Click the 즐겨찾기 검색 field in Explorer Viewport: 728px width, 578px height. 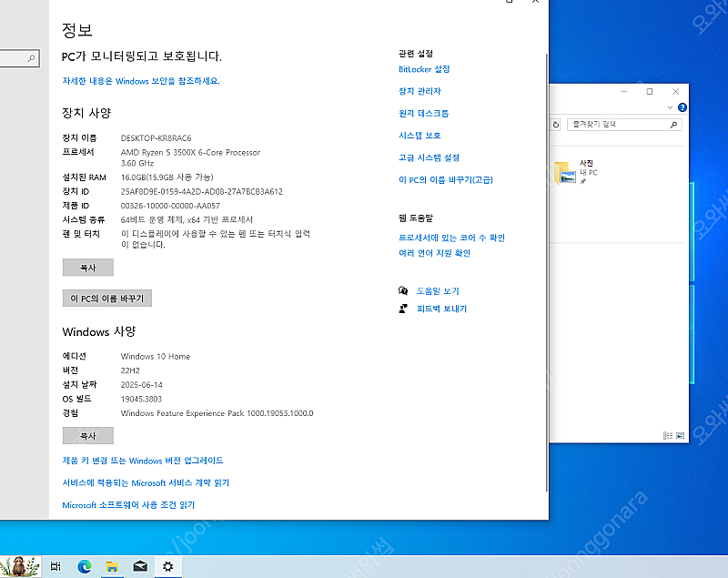[624, 125]
